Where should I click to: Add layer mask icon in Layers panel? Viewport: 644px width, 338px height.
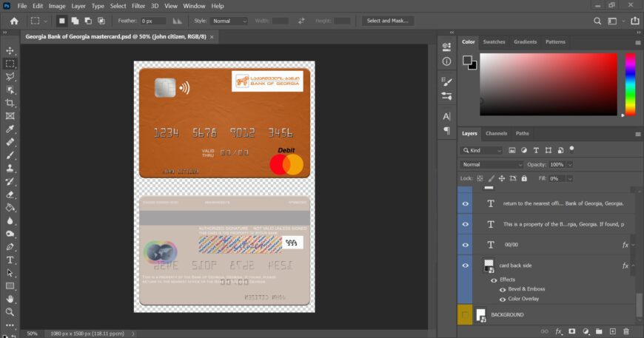(571, 331)
